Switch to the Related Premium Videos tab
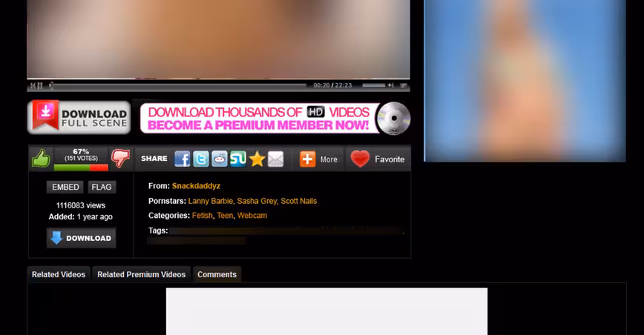 (x=141, y=274)
